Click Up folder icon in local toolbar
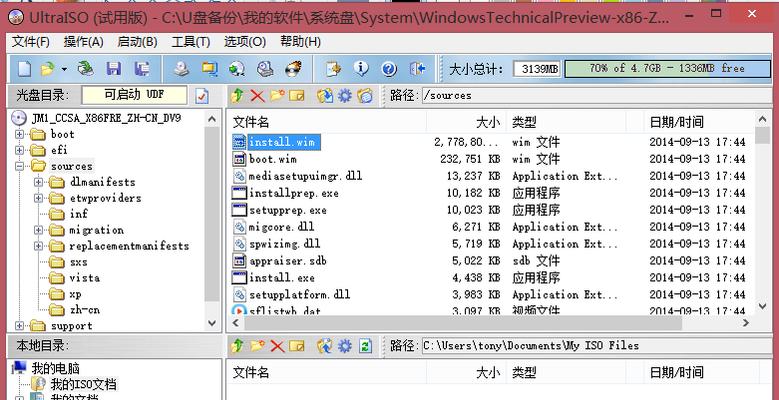The height and width of the screenshot is (400, 779). coord(237,346)
